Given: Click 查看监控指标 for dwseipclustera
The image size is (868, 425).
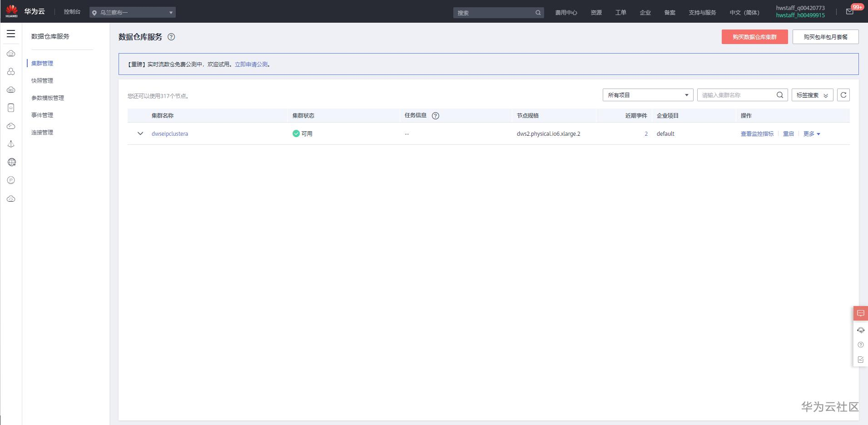Looking at the screenshot, I should point(757,134).
